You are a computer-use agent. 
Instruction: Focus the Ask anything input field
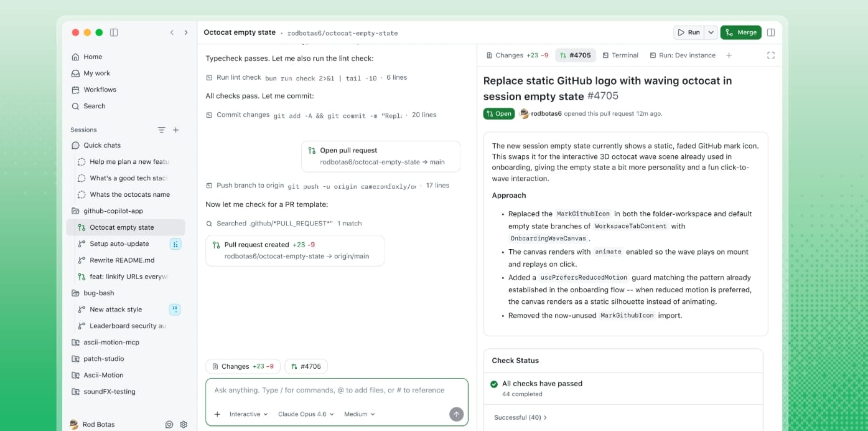click(x=337, y=391)
